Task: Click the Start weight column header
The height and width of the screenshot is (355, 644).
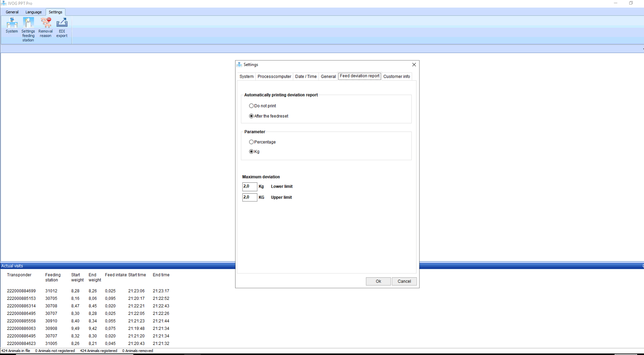Action: point(77,277)
